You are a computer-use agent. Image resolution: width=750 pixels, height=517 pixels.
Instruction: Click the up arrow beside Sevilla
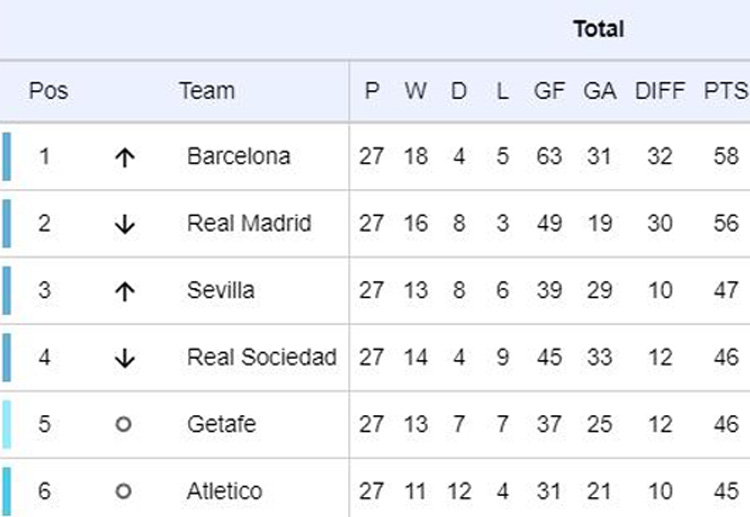coord(124,291)
